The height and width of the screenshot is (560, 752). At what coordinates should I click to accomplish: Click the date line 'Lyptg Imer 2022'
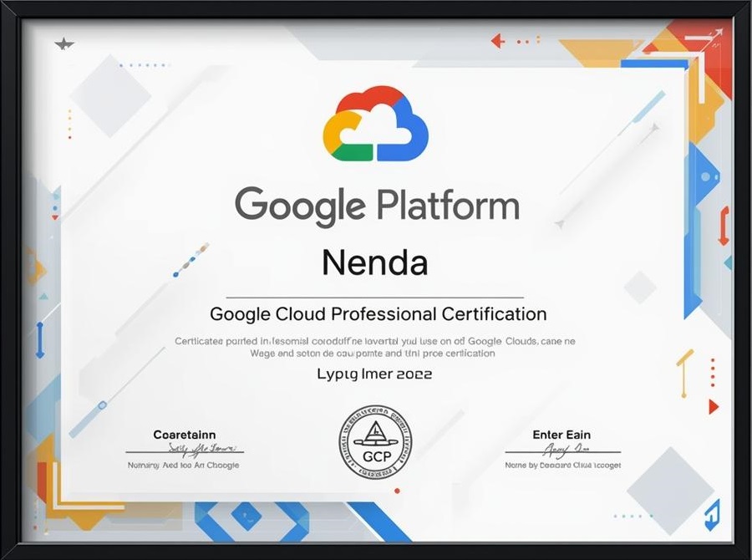[x=374, y=374]
